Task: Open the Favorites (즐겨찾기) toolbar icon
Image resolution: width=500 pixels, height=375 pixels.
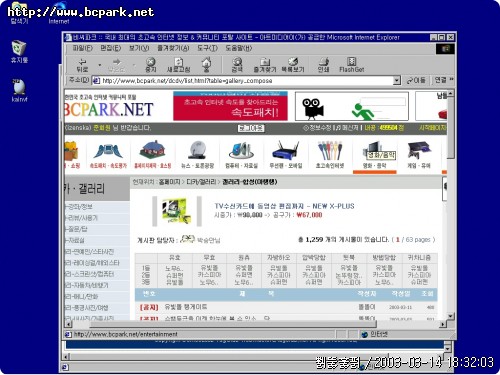Action: tap(265, 65)
